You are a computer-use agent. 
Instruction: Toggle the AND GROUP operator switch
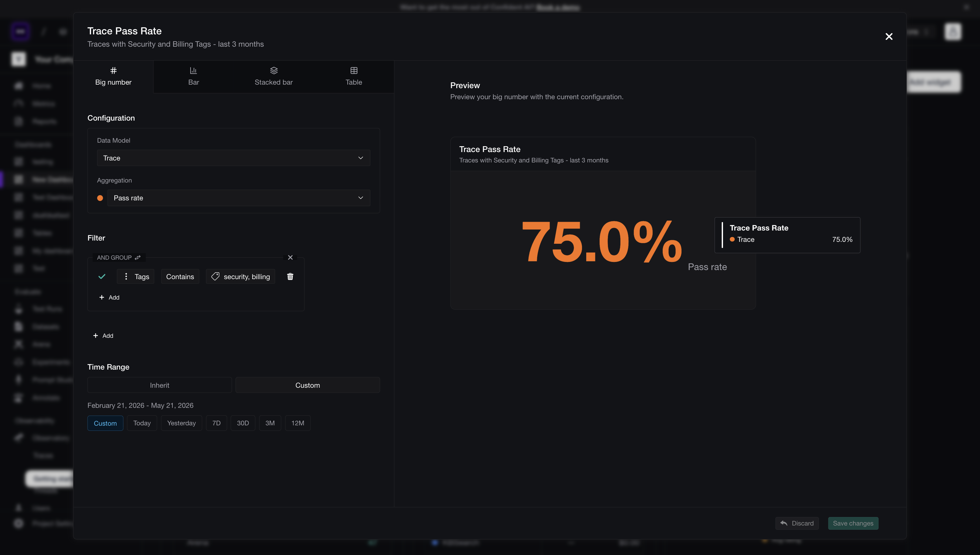(x=137, y=258)
